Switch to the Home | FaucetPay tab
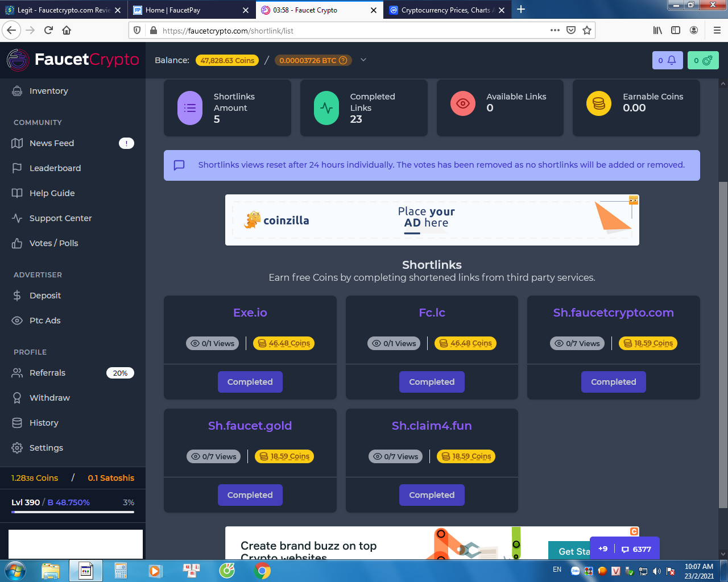 pos(191,10)
